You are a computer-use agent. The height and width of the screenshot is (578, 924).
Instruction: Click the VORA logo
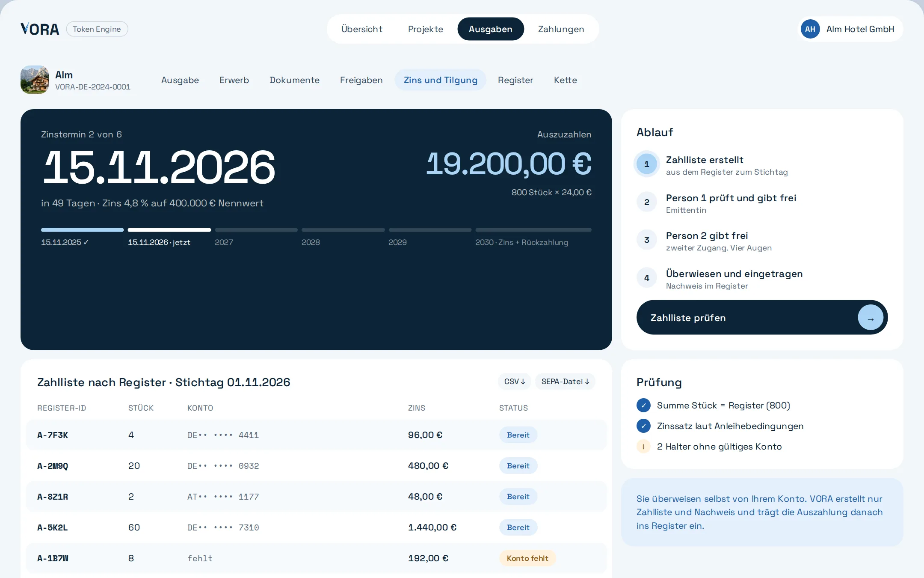click(40, 29)
